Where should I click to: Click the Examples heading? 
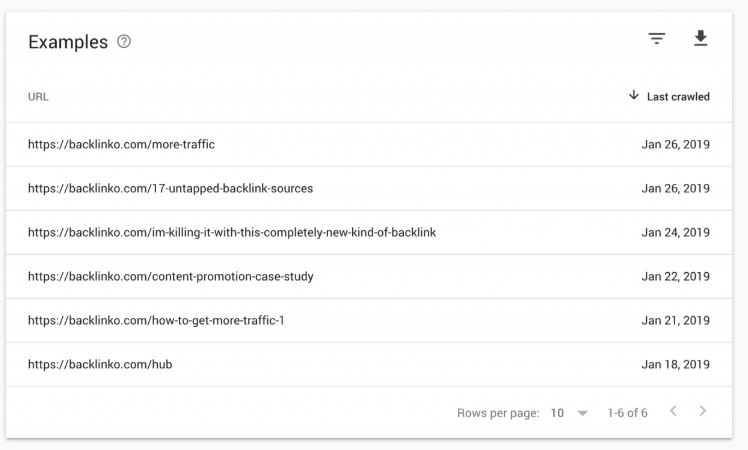(68, 42)
